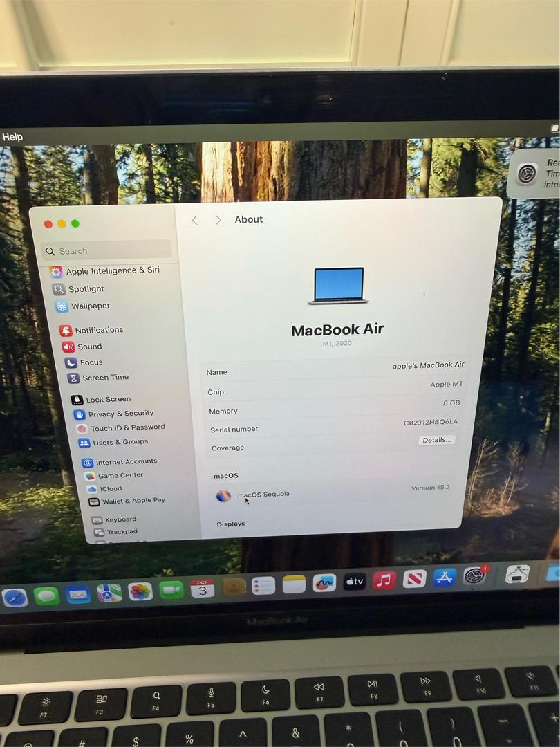Open Internet Accounts settings
The width and height of the screenshot is (560, 747).
point(125,461)
